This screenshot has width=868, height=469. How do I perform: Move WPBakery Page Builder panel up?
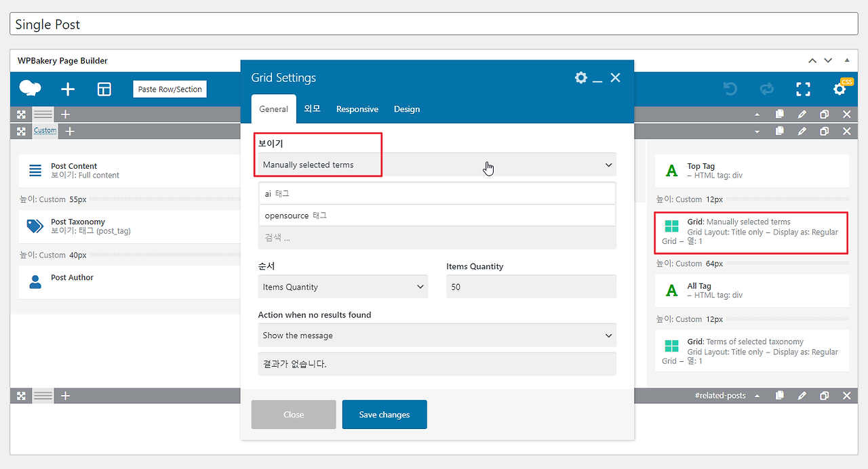tap(812, 60)
